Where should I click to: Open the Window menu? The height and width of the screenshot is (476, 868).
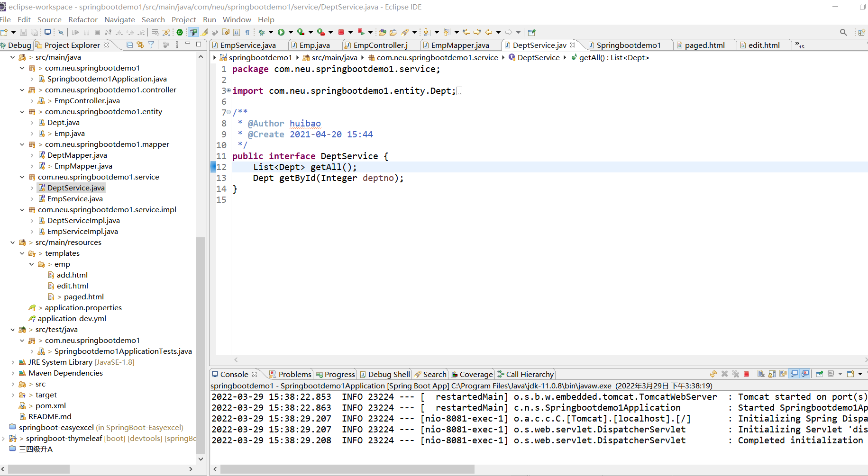[x=237, y=19]
